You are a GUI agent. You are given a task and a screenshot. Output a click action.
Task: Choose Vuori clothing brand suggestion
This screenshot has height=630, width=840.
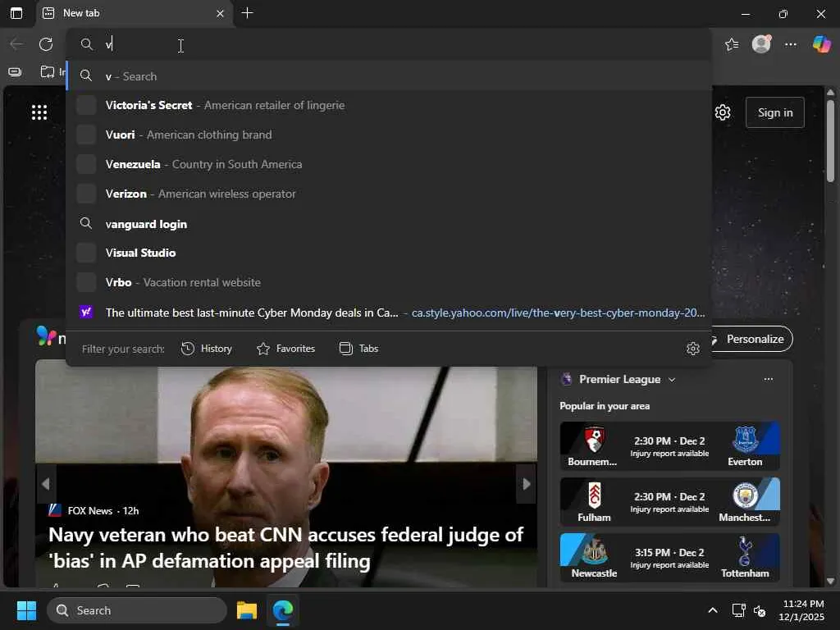[x=389, y=135]
